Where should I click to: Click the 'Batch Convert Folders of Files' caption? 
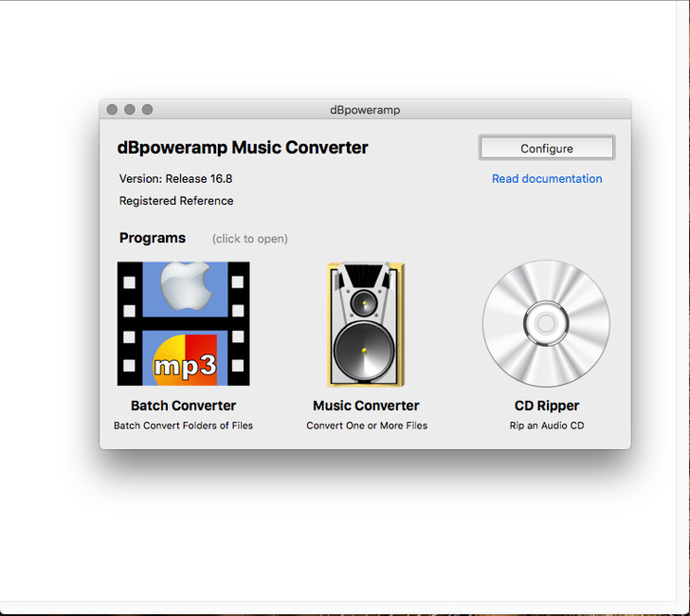[183, 426]
